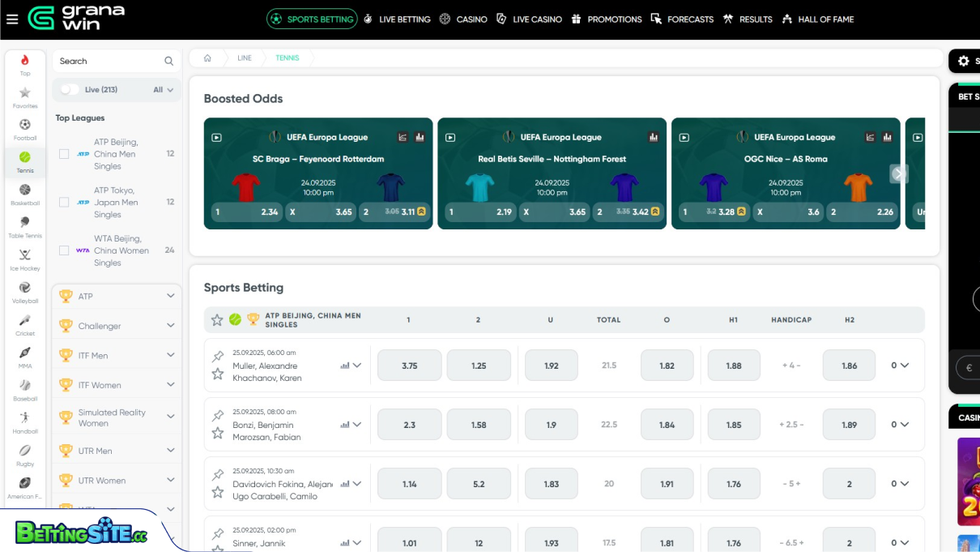The image size is (980, 552).
Task: Open settings gear icon at right panel
Action: pos(963,61)
